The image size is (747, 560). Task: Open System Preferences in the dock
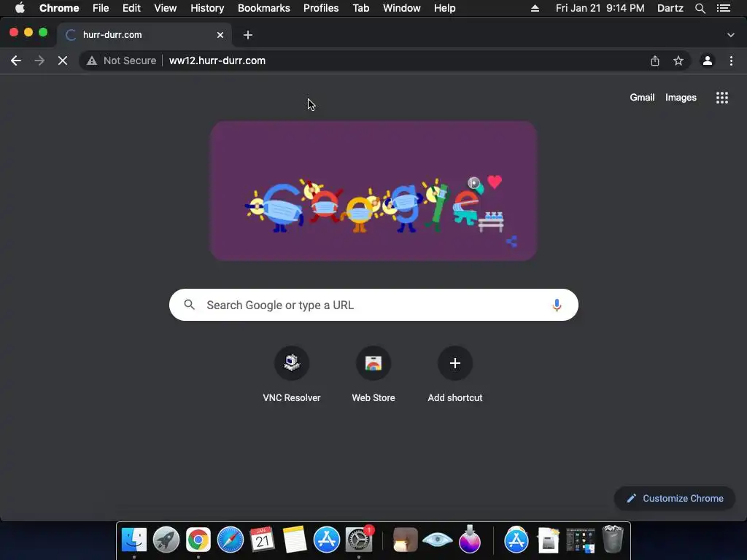[x=359, y=540]
